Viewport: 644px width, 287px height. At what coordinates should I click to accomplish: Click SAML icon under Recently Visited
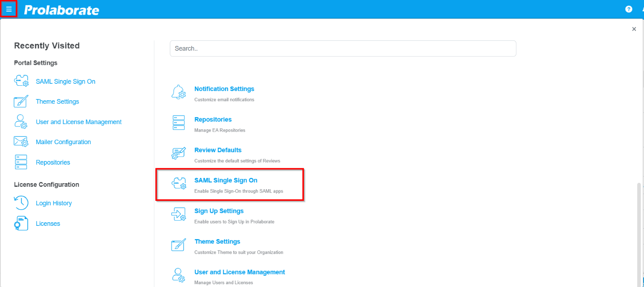tap(21, 81)
